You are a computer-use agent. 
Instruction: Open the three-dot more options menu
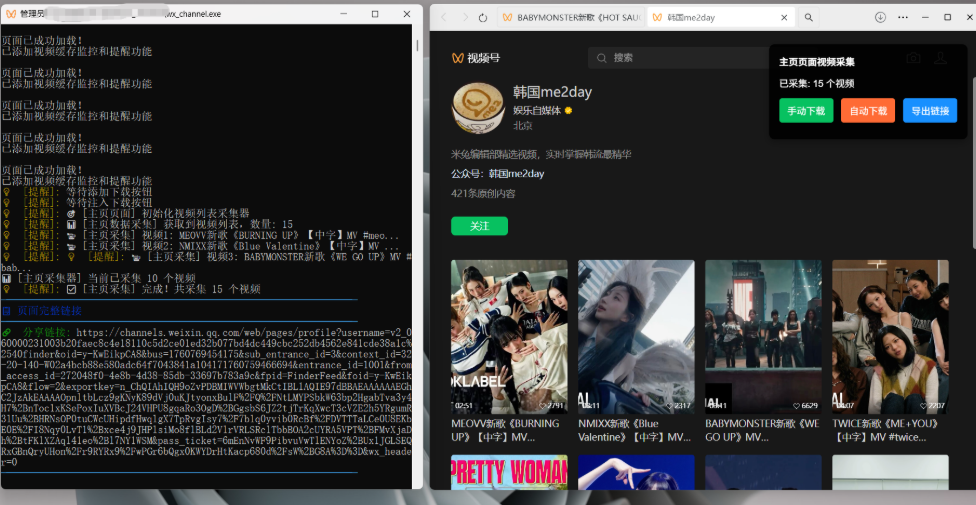(904, 17)
